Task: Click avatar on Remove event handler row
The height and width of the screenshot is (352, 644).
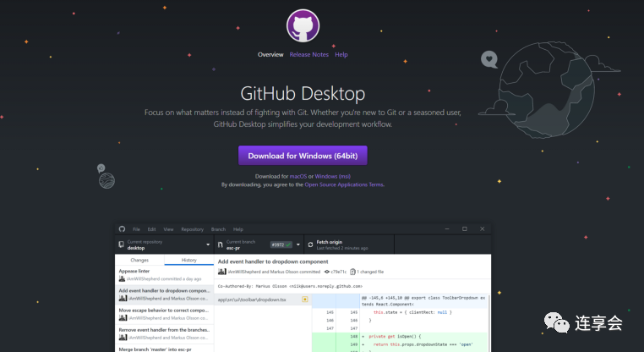Action: 123,338
